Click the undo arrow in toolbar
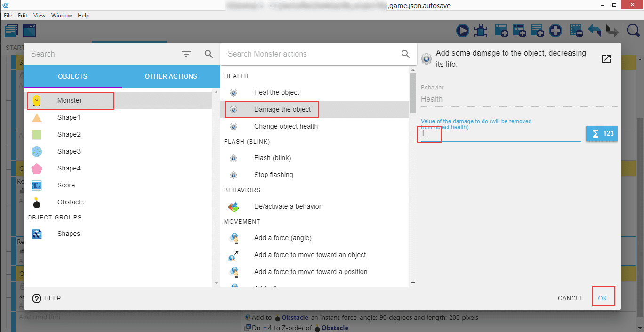This screenshot has width=644, height=332. point(595,31)
